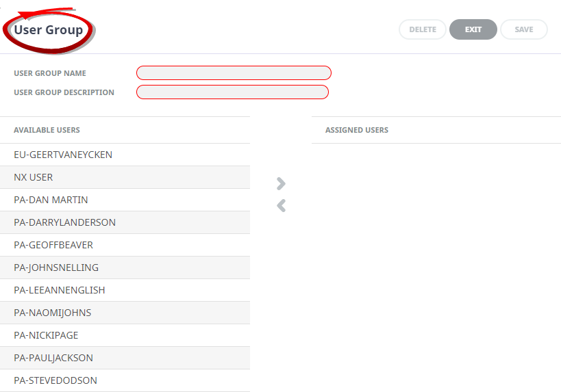Image resolution: width=561 pixels, height=392 pixels.
Task: Click the left arrow to unassign user
Action: click(282, 206)
